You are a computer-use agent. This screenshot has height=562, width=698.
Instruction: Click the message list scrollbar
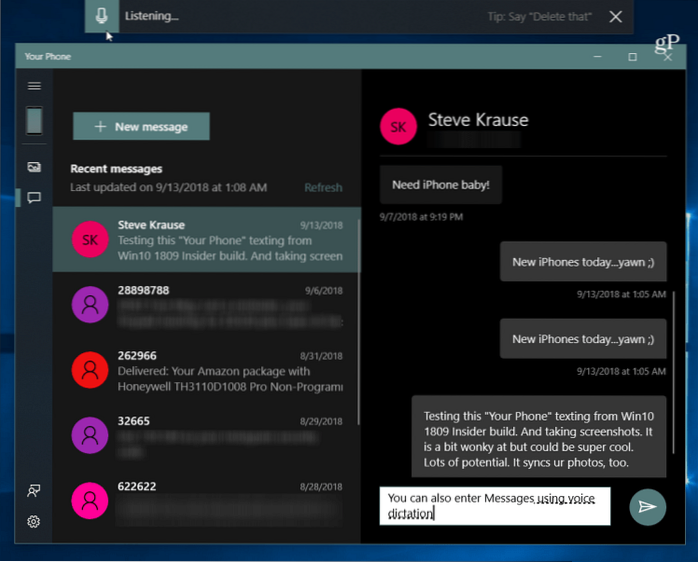[358, 300]
